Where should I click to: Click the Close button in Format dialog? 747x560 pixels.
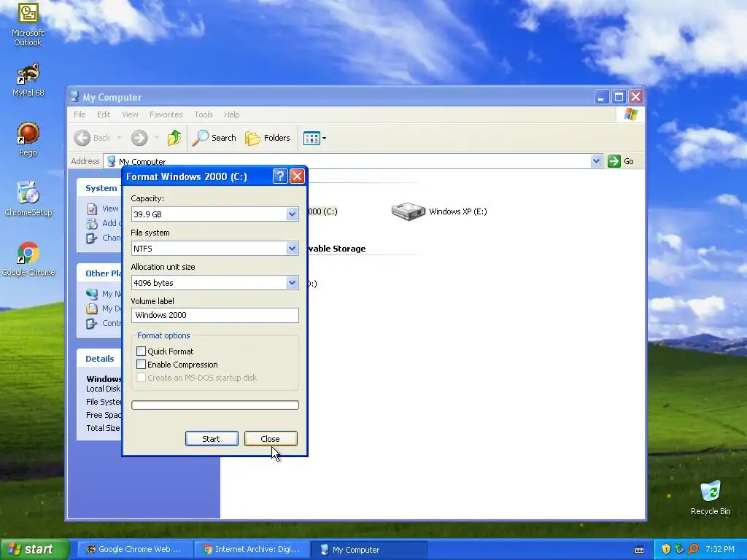pyautogui.click(x=271, y=438)
